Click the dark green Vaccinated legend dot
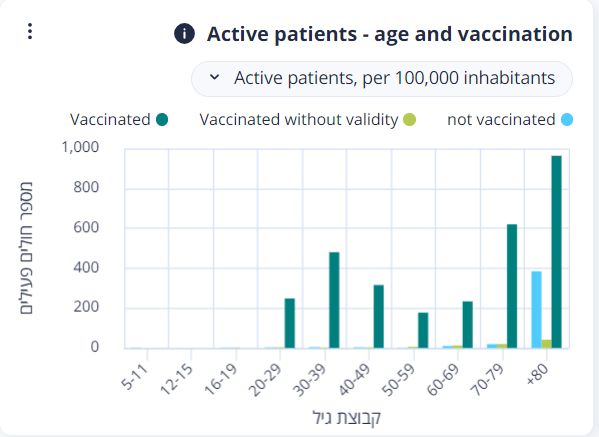 [162, 120]
